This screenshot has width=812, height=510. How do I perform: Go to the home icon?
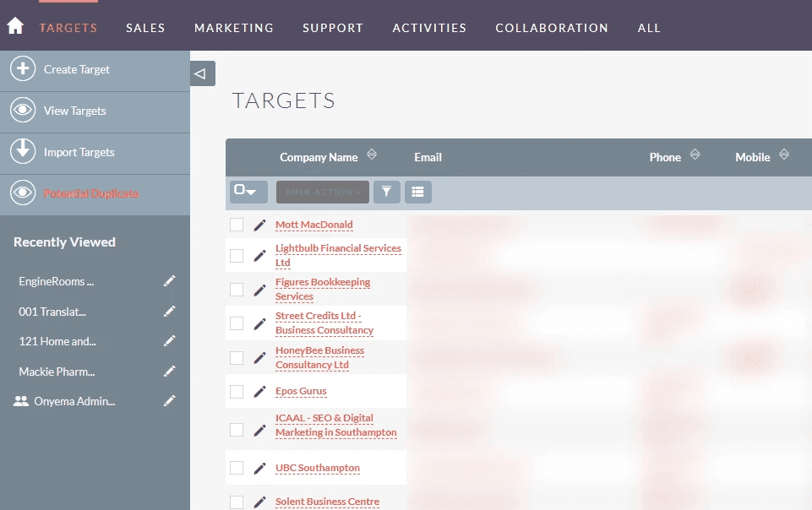click(x=15, y=26)
